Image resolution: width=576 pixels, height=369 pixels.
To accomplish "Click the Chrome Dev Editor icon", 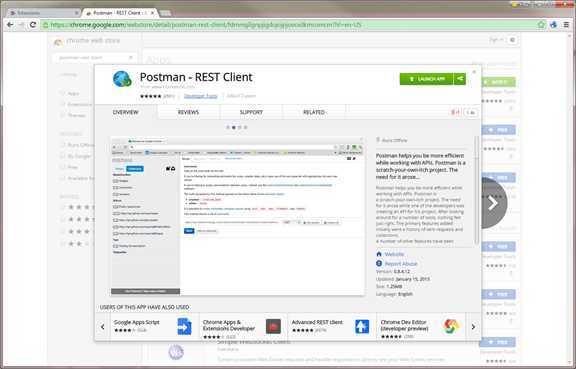I will 451,326.
